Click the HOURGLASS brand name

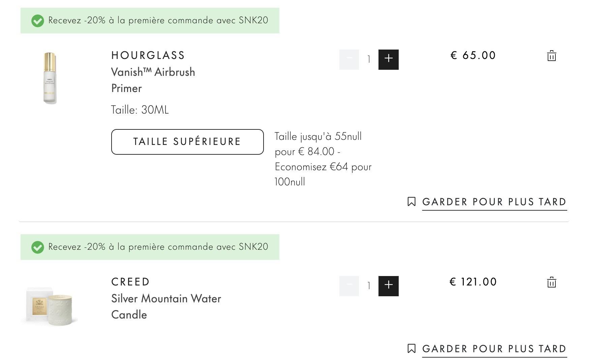pos(148,55)
